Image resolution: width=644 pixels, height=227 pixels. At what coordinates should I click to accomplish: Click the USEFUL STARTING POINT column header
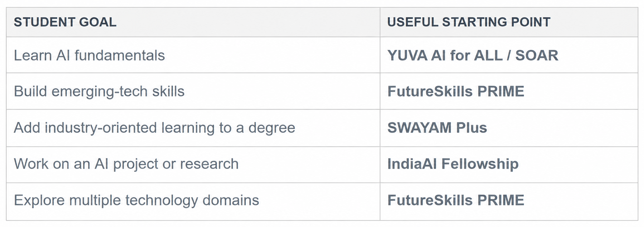[509, 22]
